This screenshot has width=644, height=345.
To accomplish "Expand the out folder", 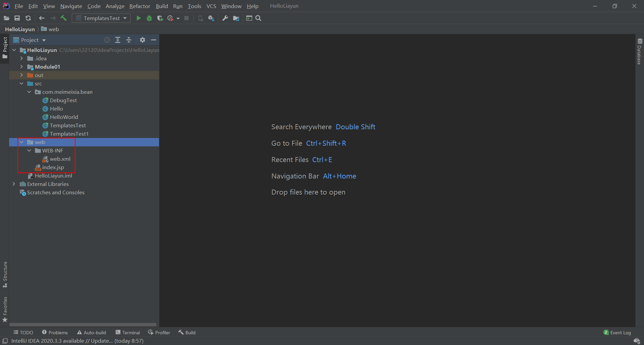I will 21,75.
